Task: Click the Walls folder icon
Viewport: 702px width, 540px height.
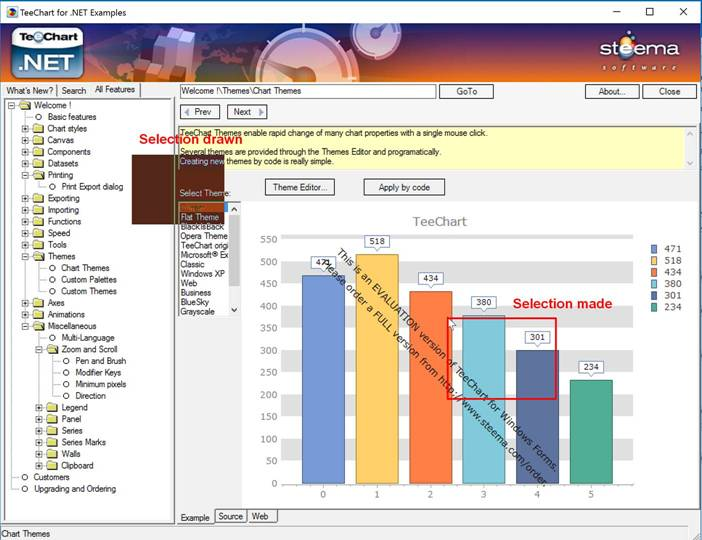Action: 53,454
